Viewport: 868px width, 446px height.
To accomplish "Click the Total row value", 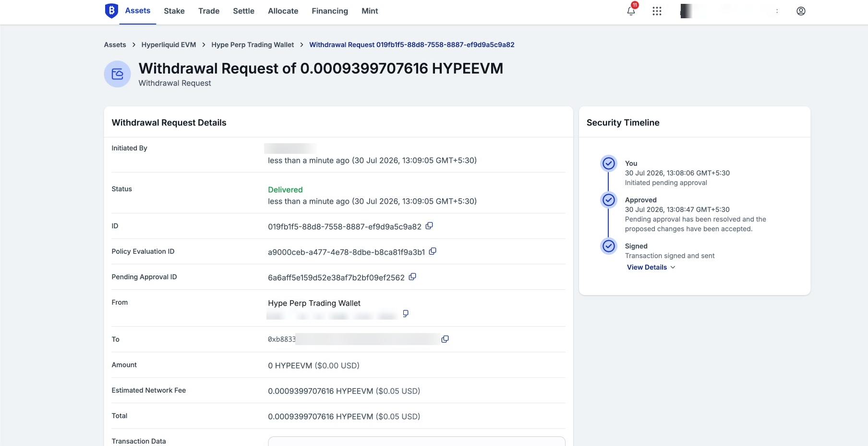I will point(344,417).
